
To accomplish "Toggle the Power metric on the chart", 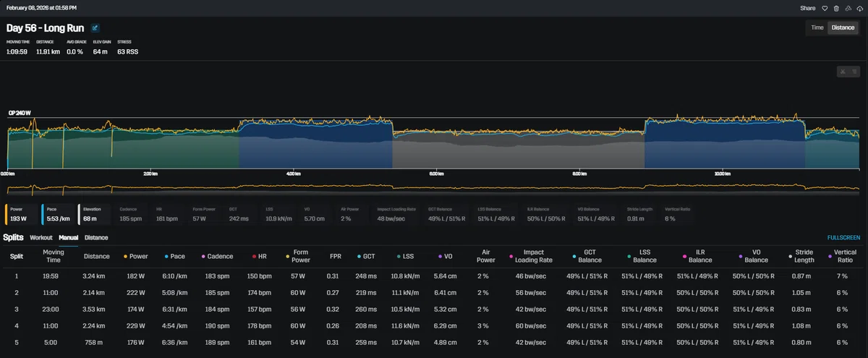I will [22, 214].
